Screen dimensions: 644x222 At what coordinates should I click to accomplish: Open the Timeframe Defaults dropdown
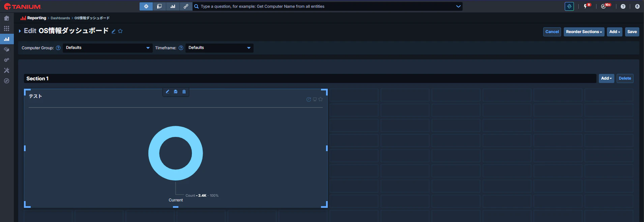coord(219,48)
